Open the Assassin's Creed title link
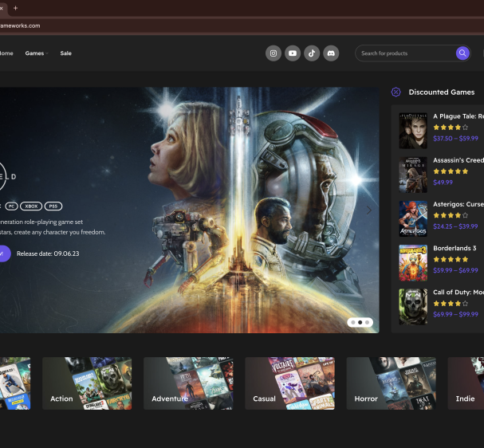Screen dimensions: 484x448 [458, 160]
